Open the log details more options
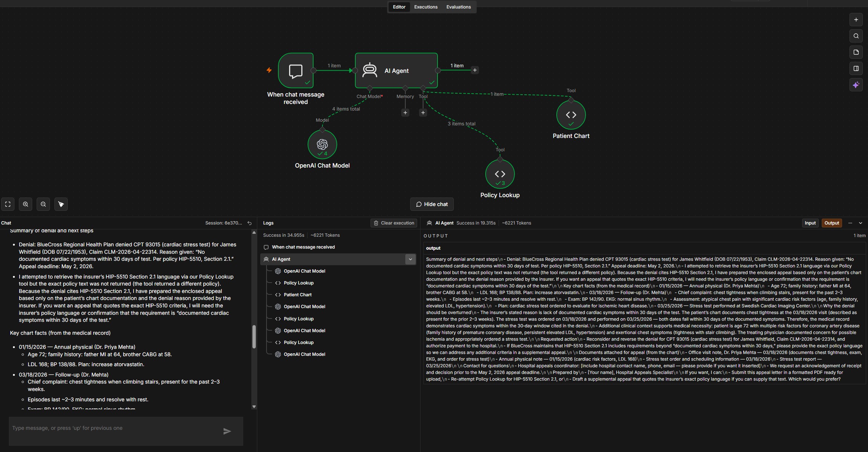Screen dimensions: 868x452 [x=850, y=223]
